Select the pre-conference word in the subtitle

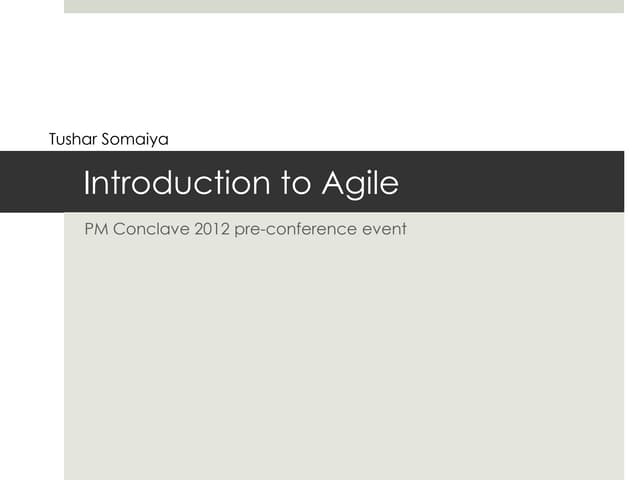(296, 229)
